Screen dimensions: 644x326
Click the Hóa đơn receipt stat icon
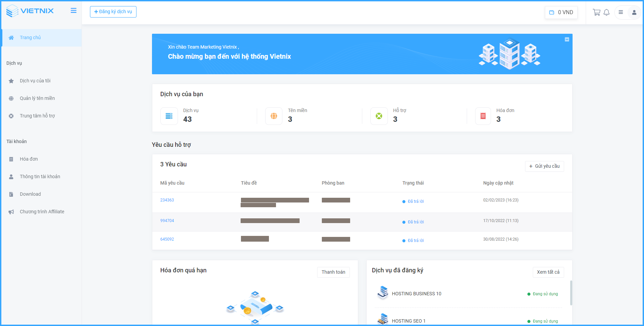[x=483, y=116]
